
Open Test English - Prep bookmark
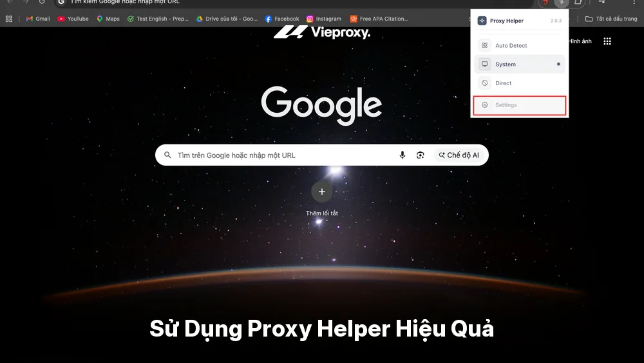click(x=158, y=19)
